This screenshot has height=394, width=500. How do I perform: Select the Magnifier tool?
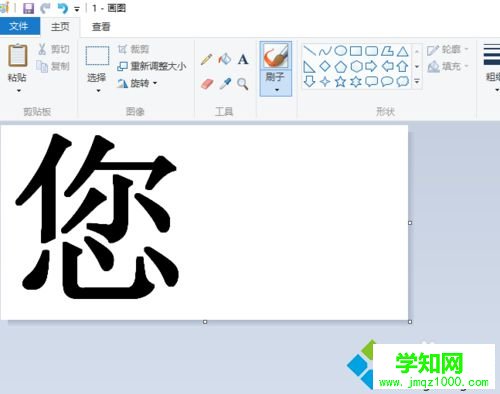(243, 84)
